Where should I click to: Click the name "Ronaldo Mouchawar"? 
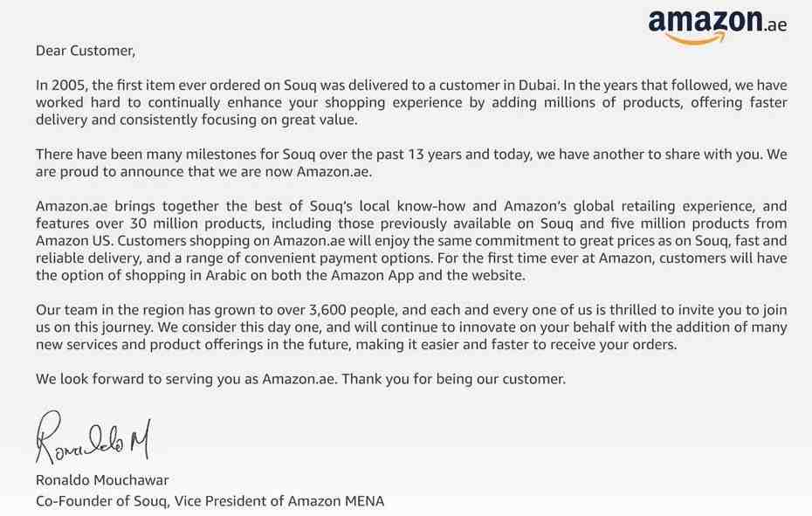tap(102, 480)
